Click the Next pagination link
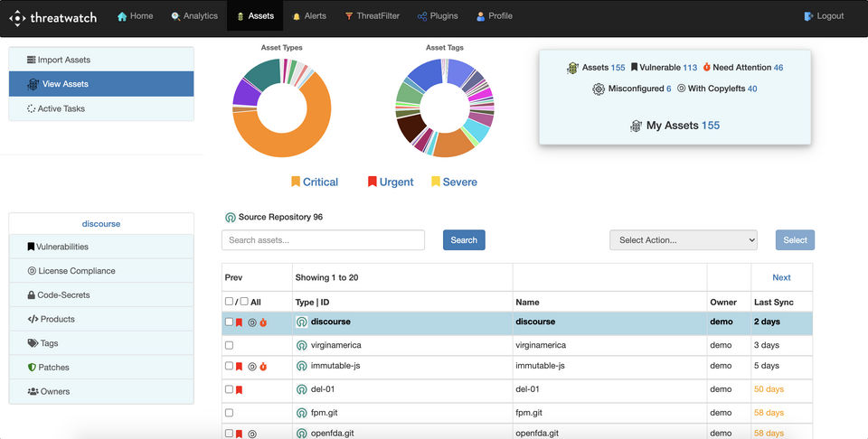Screen dimensions: 868x439 pos(781,277)
